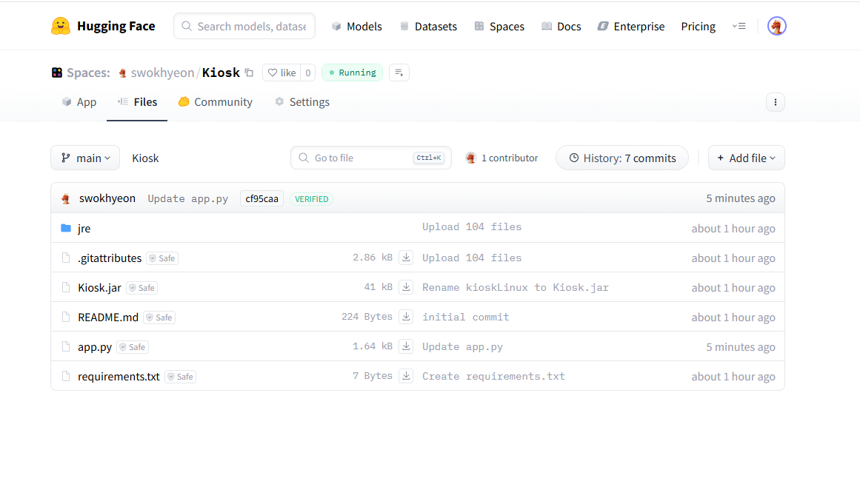Screen dimensions: 860x504
Task: Click the Safe badge next to requirements.txt
Action: (x=181, y=377)
